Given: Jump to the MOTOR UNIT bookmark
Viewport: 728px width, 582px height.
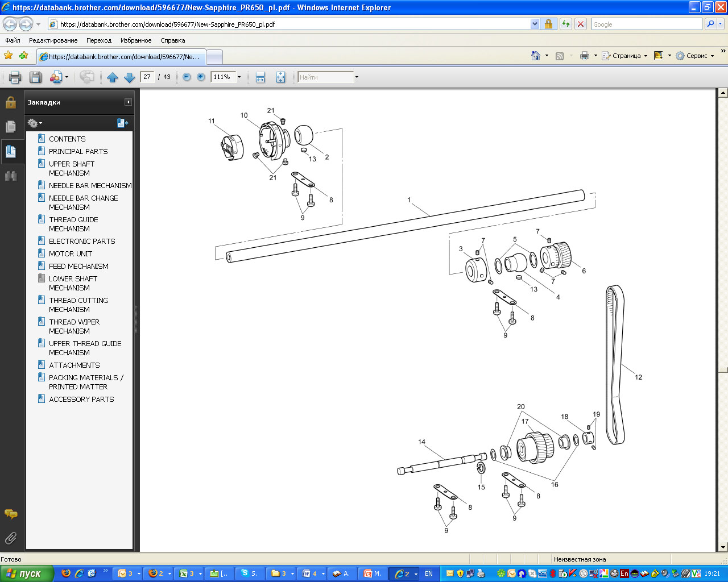Looking at the screenshot, I should pos(70,253).
